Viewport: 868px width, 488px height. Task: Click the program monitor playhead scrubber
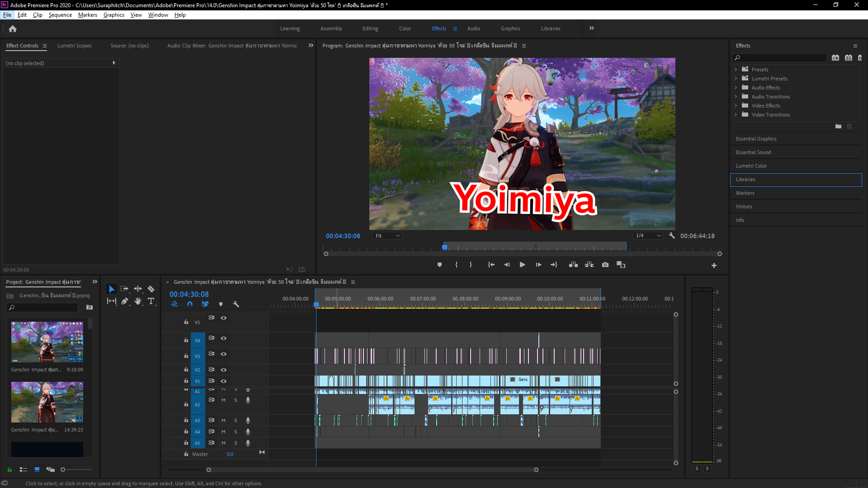tap(444, 247)
